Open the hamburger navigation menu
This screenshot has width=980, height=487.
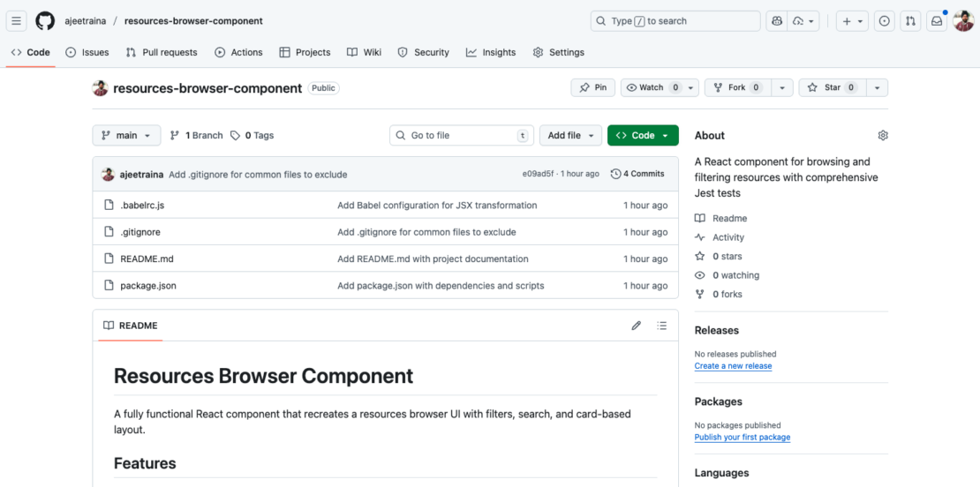pos(17,21)
